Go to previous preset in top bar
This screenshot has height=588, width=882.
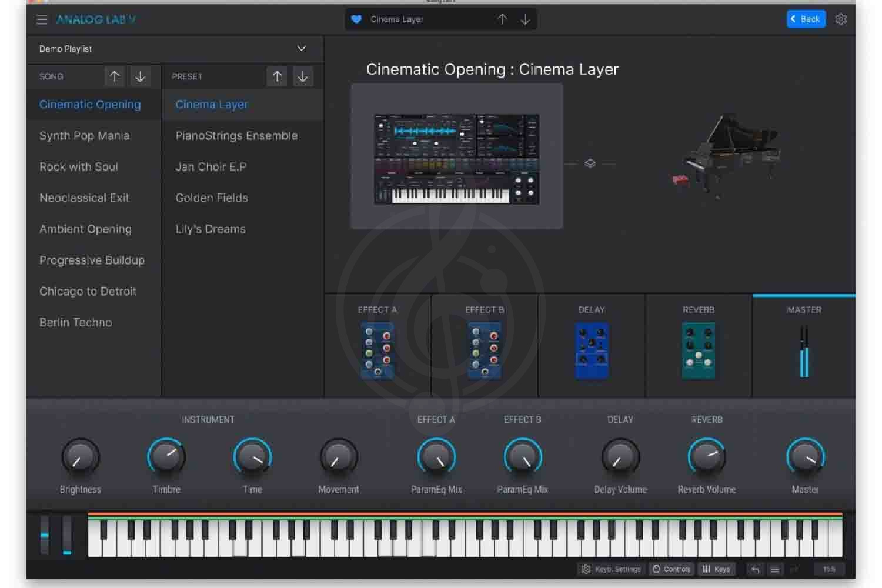502,19
